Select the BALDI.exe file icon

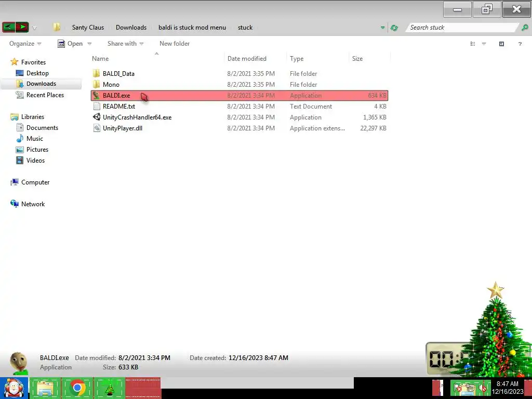pos(96,96)
